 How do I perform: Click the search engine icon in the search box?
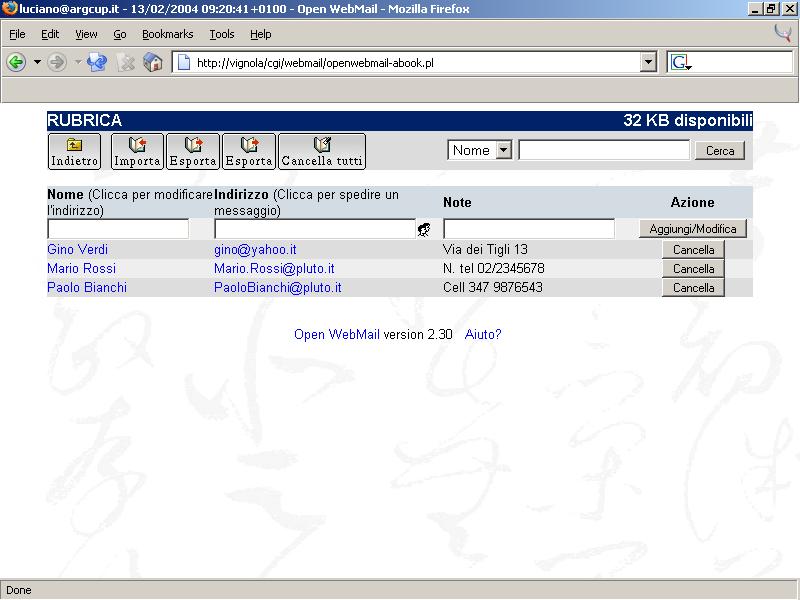click(x=680, y=62)
